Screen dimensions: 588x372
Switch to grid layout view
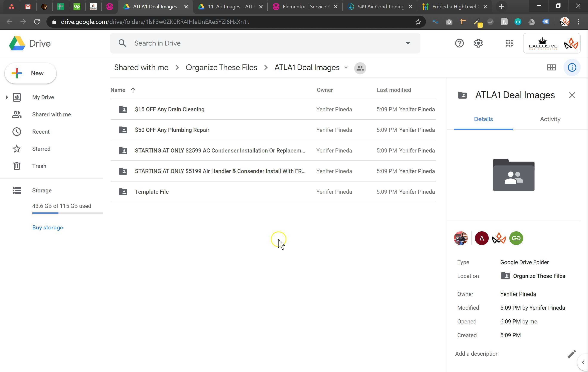pos(551,68)
